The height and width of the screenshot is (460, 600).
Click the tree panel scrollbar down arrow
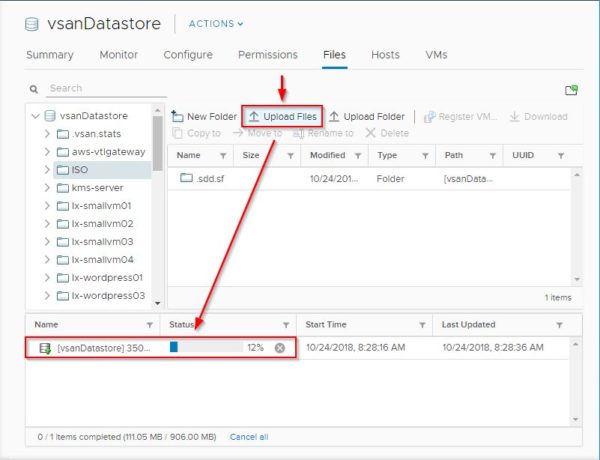pyautogui.click(x=157, y=303)
